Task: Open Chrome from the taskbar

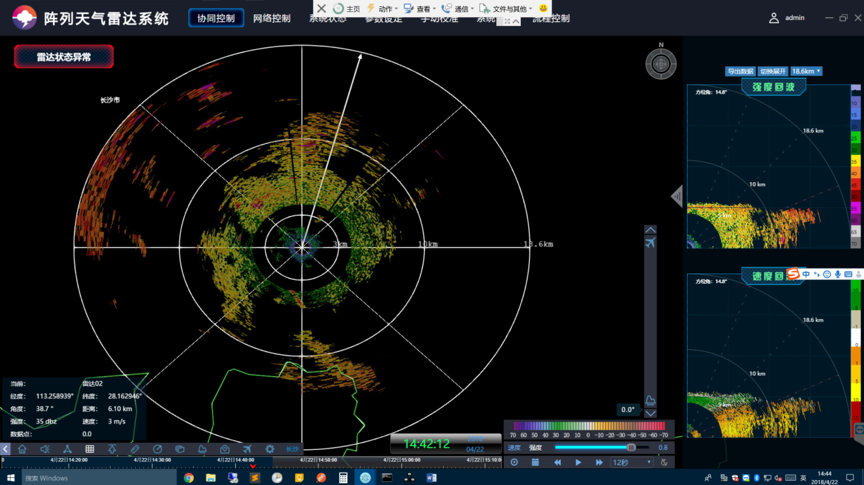Action: (x=189, y=478)
